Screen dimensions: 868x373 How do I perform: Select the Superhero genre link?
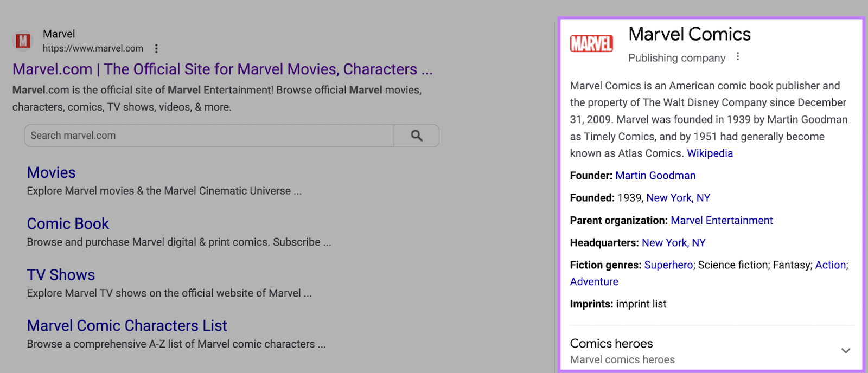click(668, 265)
